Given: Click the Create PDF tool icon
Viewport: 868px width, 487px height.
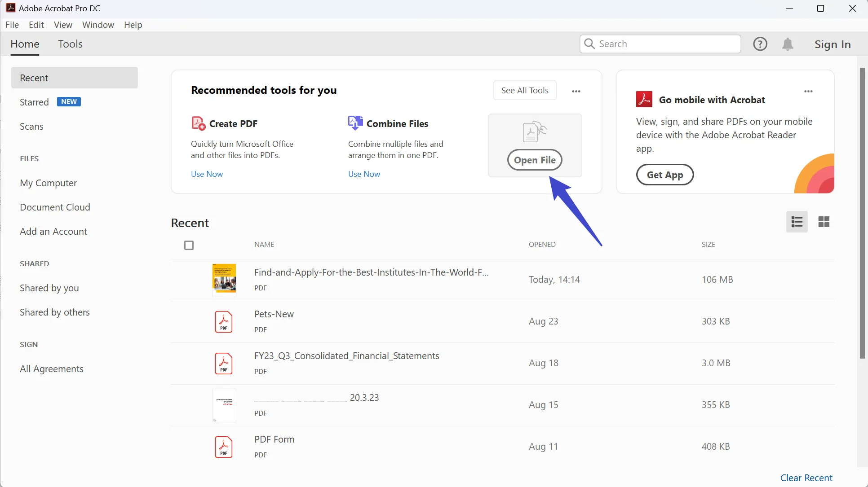Looking at the screenshot, I should tap(198, 123).
